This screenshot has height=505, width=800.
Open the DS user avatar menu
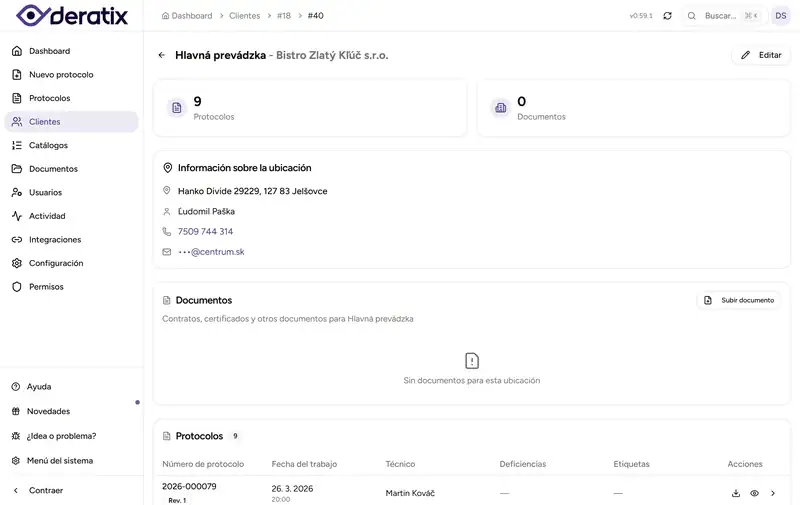point(781,16)
